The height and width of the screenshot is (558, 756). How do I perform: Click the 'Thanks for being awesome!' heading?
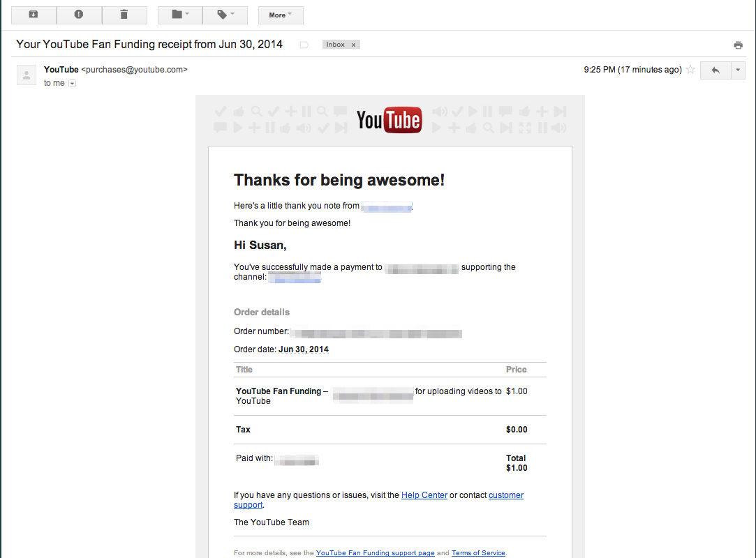click(x=339, y=180)
